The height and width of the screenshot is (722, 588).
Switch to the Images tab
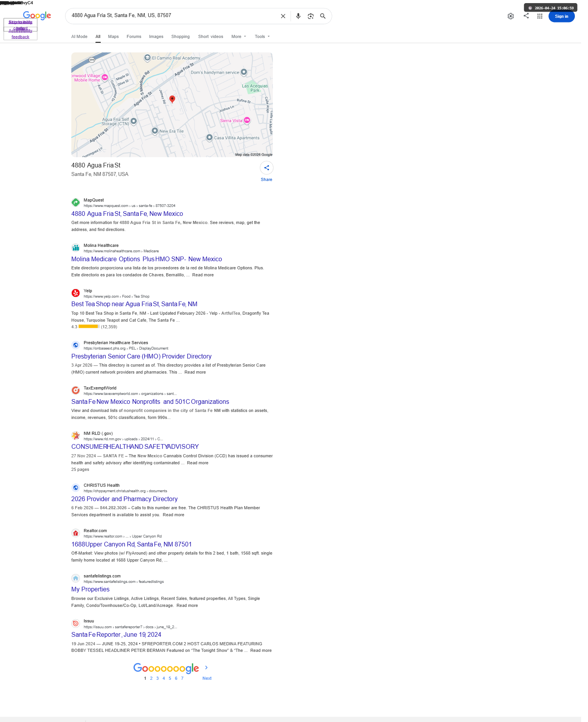[x=156, y=37]
